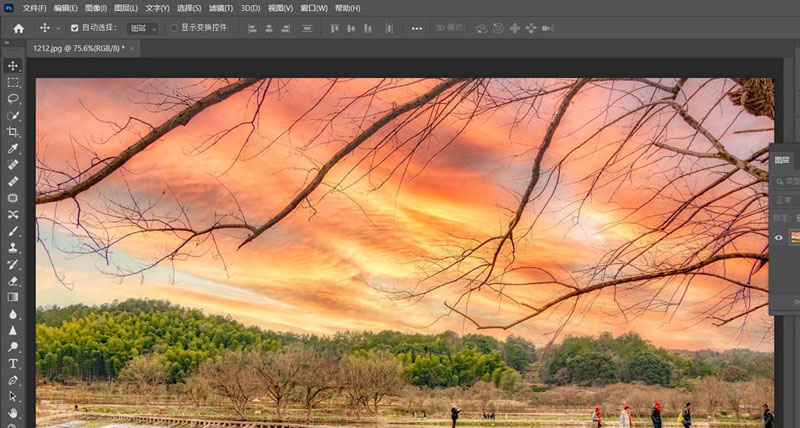The height and width of the screenshot is (428, 800).
Task: Enable the 显示变换控件 checkbox
Action: pos(174,28)
